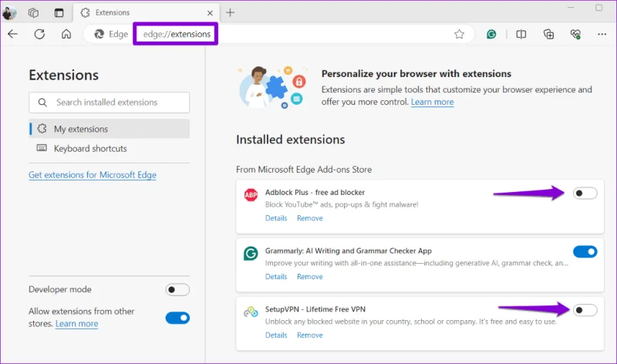Open the Get extensions for Microsoft Edge link
Image resolution: width=617 pixels, height=364 pixels.
click(x=93, y=175)
